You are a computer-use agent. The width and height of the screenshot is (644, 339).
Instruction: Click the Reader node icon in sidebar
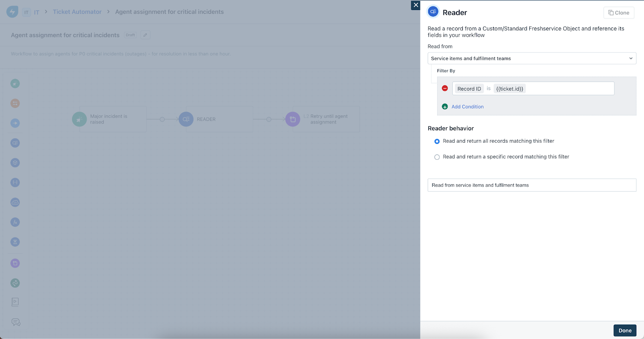pos(15,143)
